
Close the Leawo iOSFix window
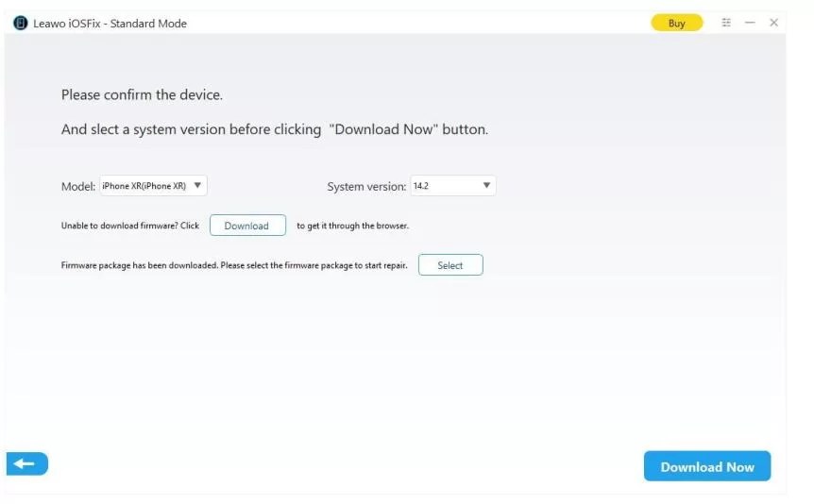pyautogui.click(x=773, y=23)
